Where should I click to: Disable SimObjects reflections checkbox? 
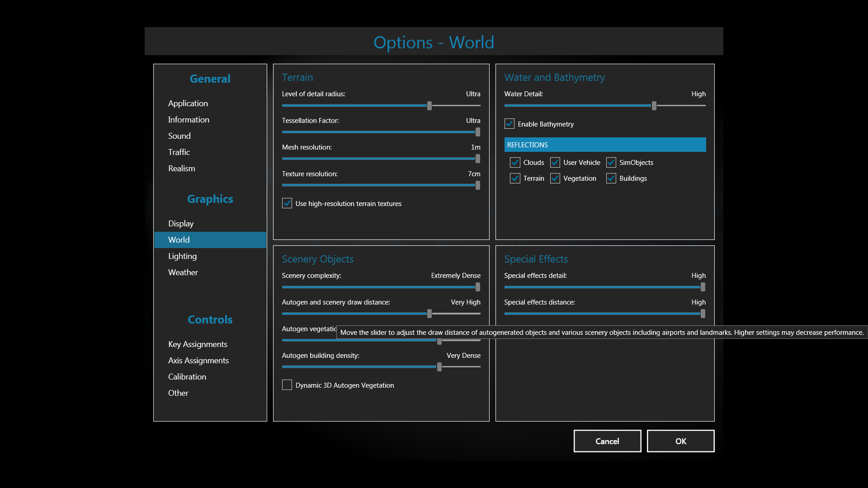[x=611, y=163]
